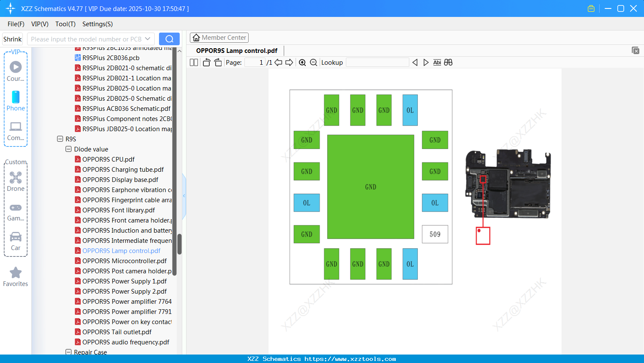Screen dimensions: 644x363
Task: Go to the previous page arrow
Action: click(278, 63)
